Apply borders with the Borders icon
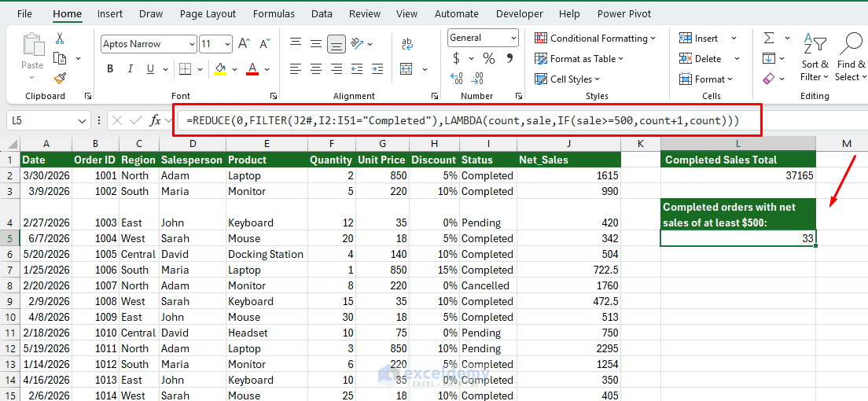 tap(185, 68)
